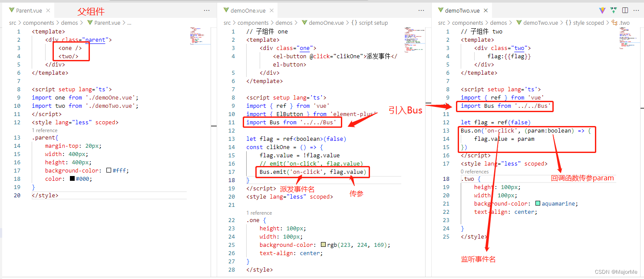This screenshot has width=644, height=279.
Task: Click '1 reference' CodeLens above .one
Action: (x=259, y=213)
